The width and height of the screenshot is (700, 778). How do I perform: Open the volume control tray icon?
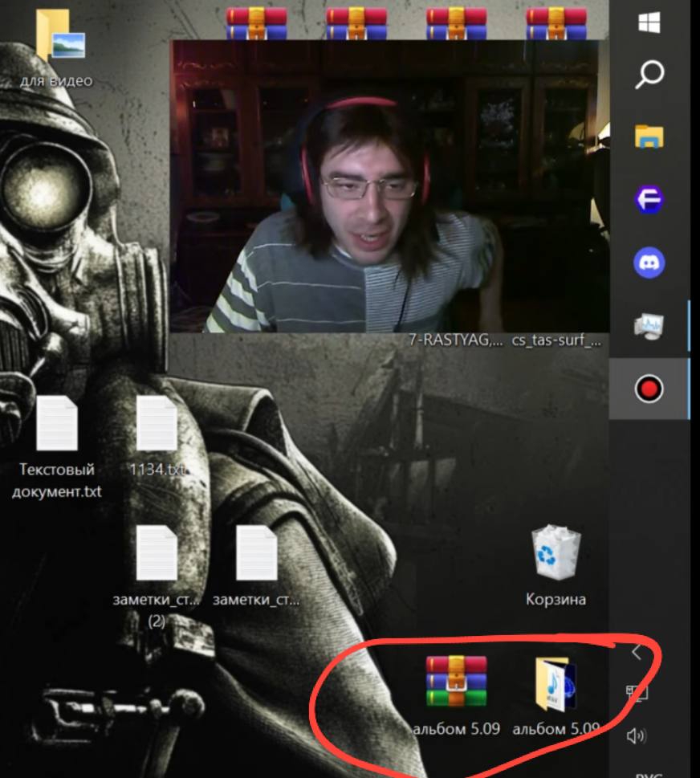pyautogui.click(x=637, y=735)
